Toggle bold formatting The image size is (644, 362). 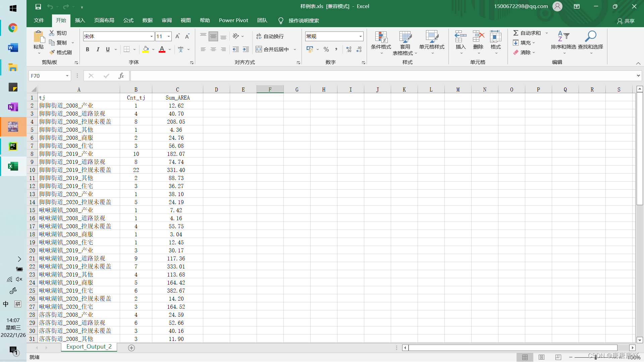click(x=88, y=49)
